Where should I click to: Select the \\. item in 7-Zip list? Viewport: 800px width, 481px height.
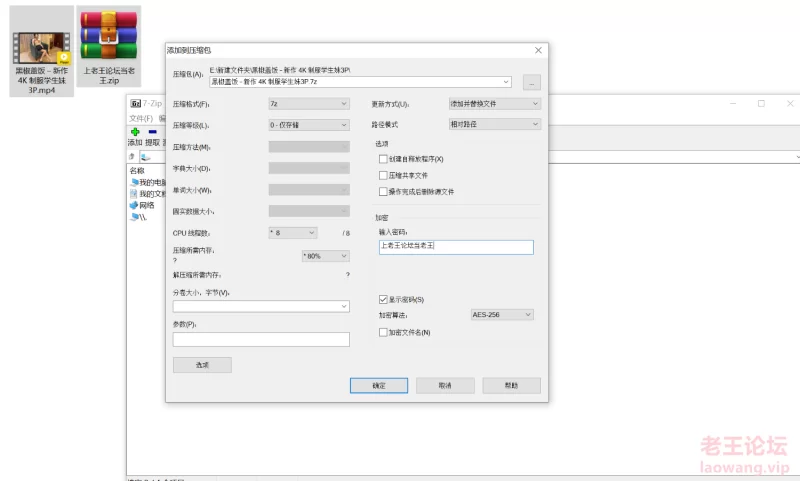coord(139,217)
